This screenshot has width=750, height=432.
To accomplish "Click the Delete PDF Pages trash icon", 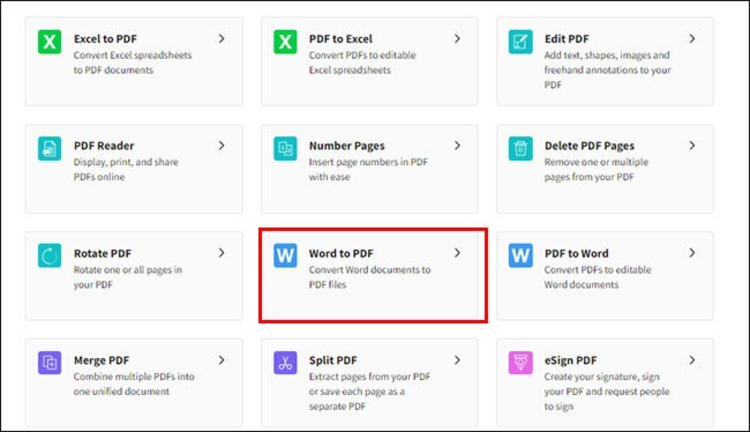I will click(x=520, y=149).
